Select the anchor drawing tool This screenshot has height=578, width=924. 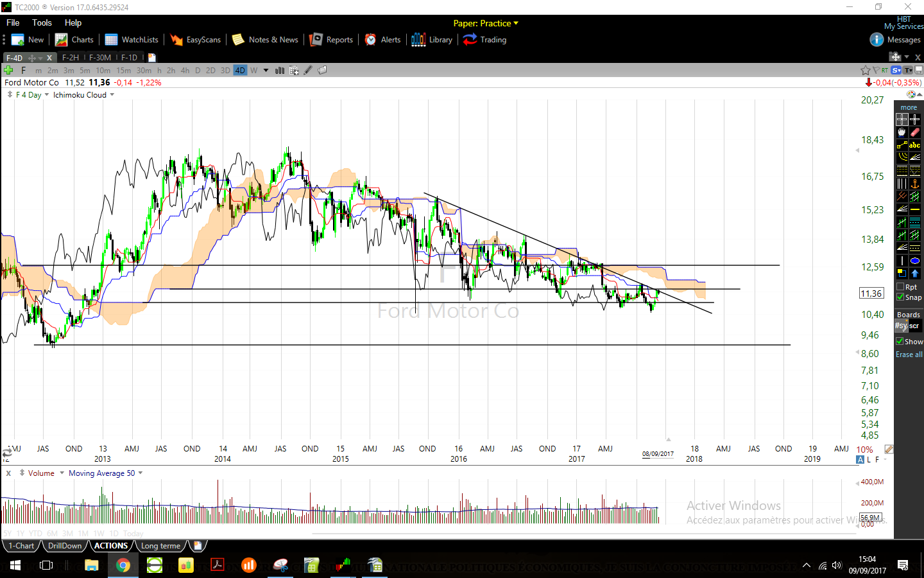pos(915,184)
